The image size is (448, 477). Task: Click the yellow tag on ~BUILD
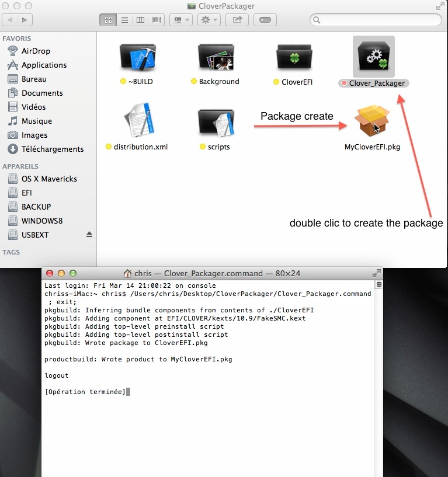123,81
